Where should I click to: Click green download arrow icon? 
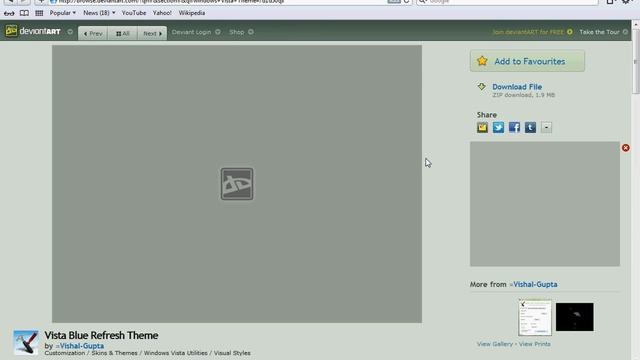click(482, 87)
